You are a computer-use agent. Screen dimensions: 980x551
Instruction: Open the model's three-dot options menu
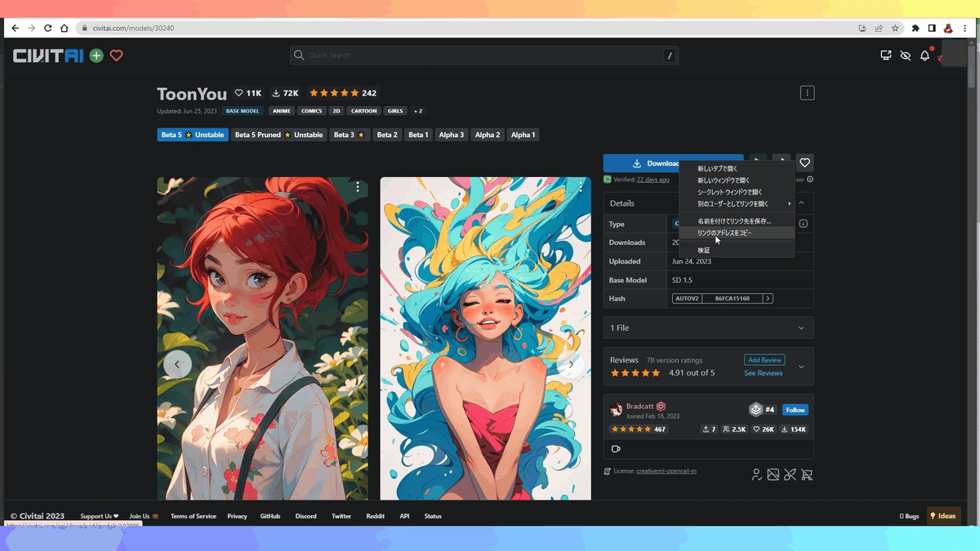click(x=807, y=93)
